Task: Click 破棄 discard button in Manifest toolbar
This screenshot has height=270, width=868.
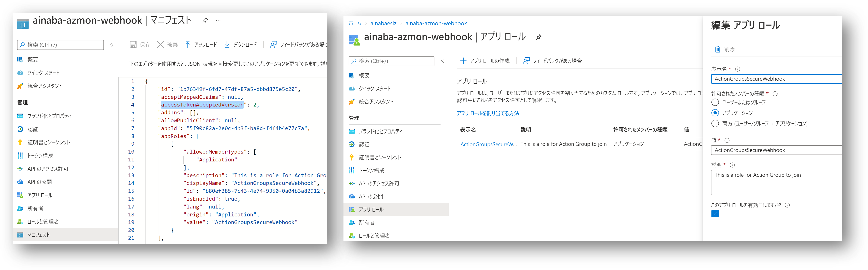Action: pyautogui.click(x=168, y=44)
